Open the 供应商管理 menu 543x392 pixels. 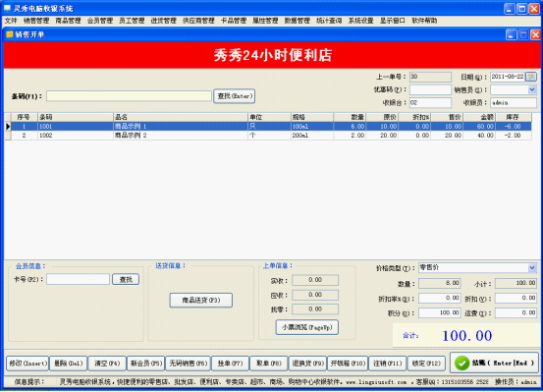coord(198,21)
